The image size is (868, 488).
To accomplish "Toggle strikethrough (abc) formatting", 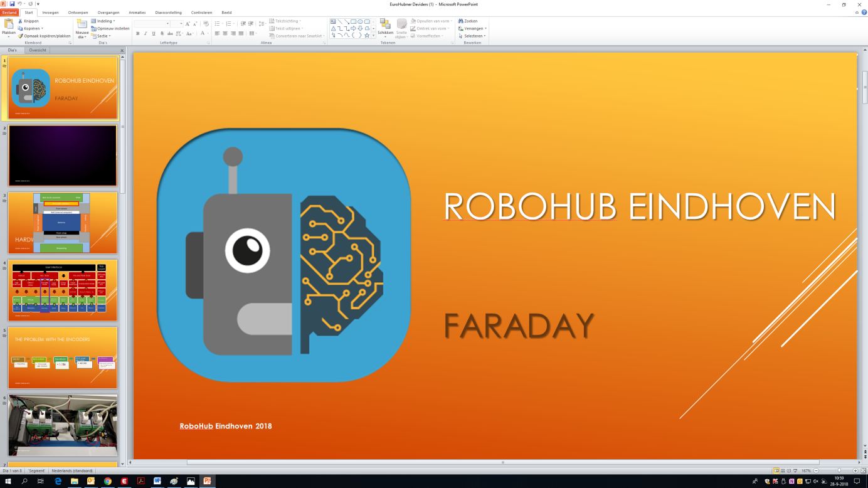I will (x=170, y=33).
